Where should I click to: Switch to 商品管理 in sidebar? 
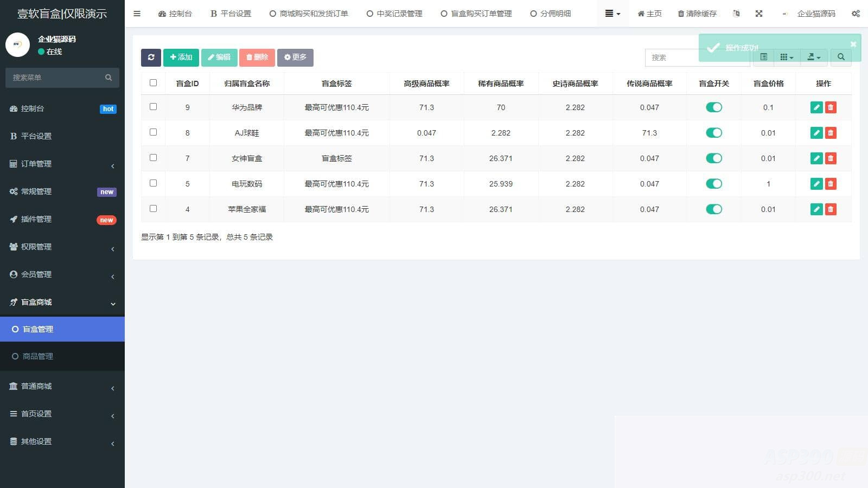pyautogui.click(x=37, y=356)
